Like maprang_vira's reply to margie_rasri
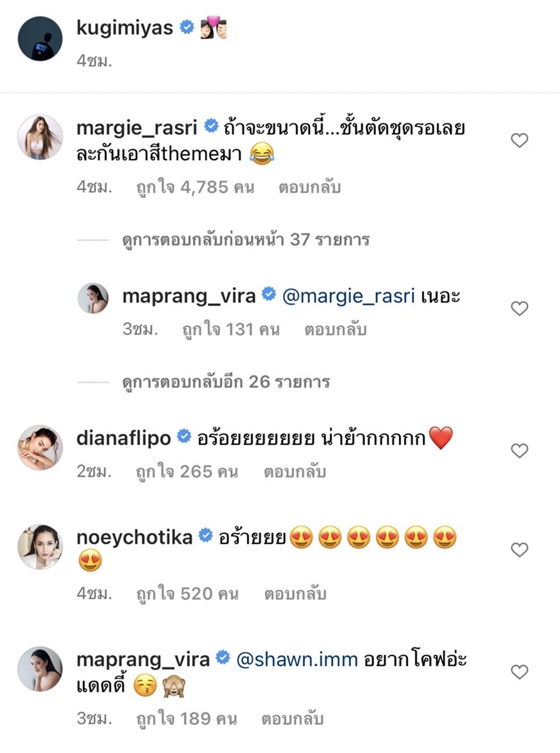Image resolution: width=560 pixels, height=753 pixels. (519, 309)
